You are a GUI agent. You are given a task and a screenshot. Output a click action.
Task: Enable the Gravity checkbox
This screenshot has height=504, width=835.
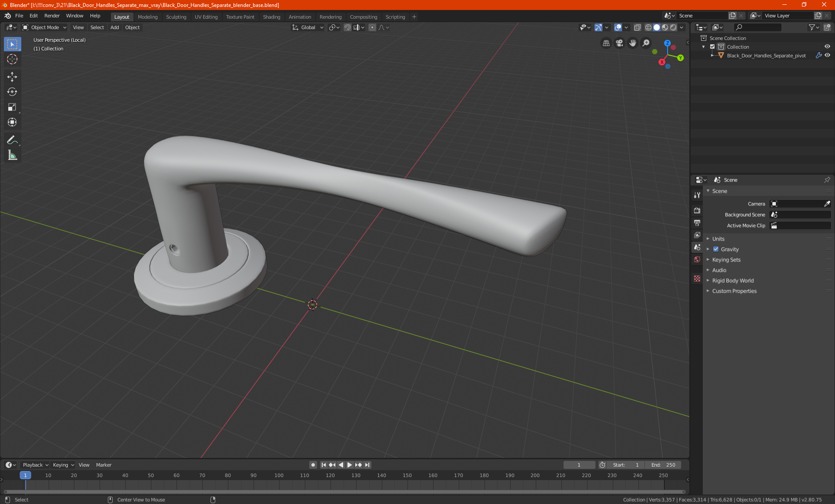point(716,249)
